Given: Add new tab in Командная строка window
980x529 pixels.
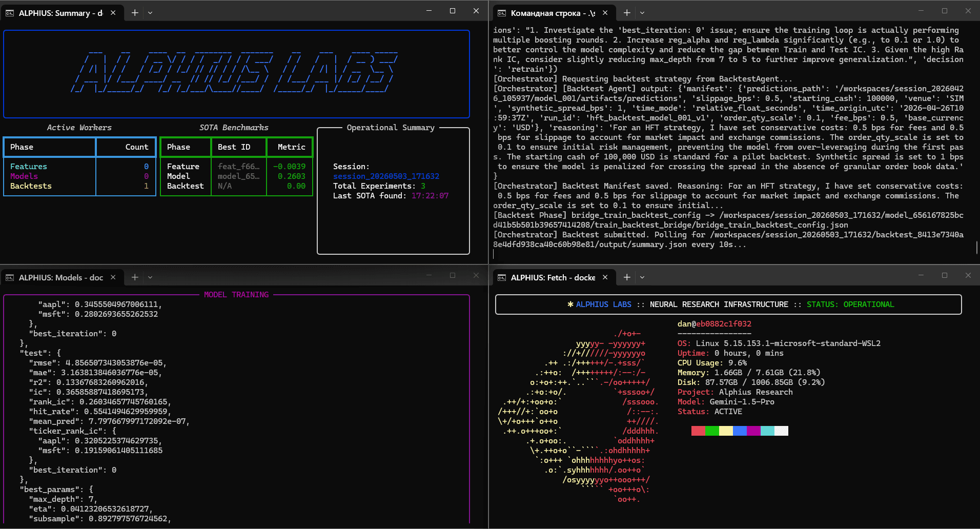Looking at the screenshot, I should tap(627, 13).
